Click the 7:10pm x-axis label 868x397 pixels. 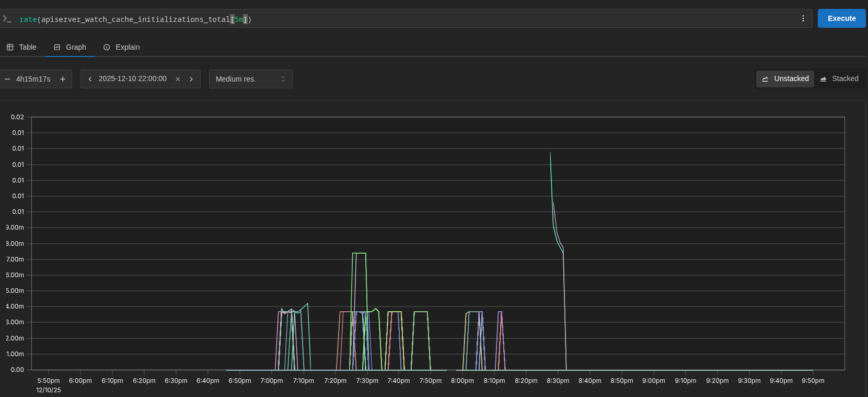[304, 381]
